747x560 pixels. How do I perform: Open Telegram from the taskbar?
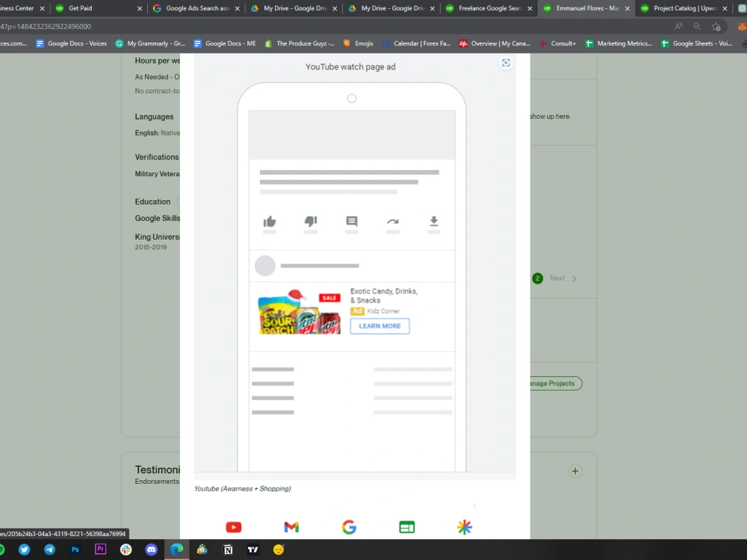[49, 550]
